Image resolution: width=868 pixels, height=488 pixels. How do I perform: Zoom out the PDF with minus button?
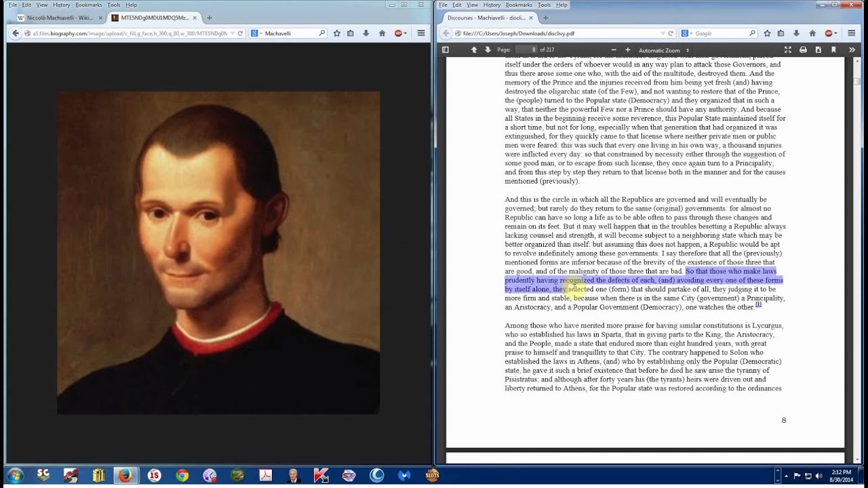pyautogui.click(x=614, y=49)
